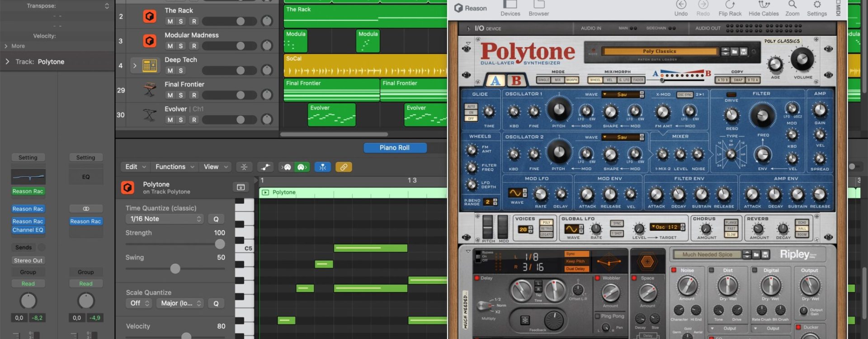
Task: Click the Time Quantize Q button
Action: tap(216, 219)
